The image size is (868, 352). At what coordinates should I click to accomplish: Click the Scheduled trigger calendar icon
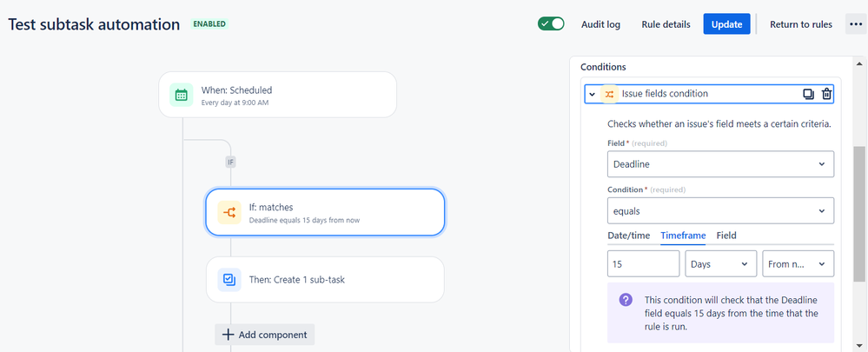[x=181, y=95]
